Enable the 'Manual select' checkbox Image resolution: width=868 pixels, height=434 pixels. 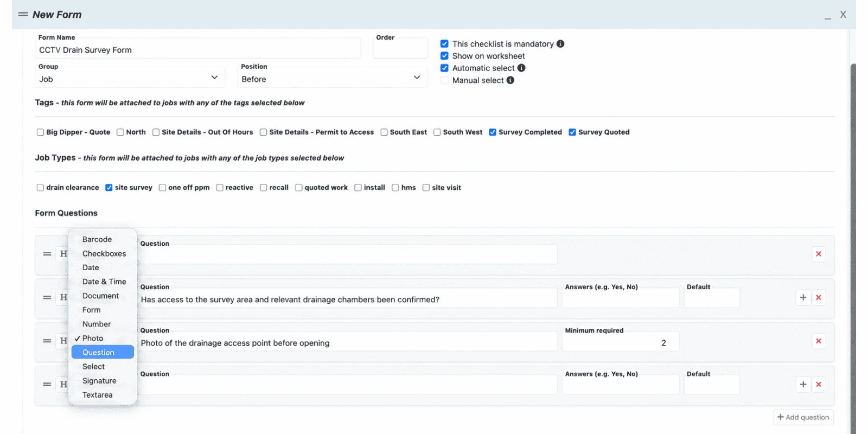[444, 80]
